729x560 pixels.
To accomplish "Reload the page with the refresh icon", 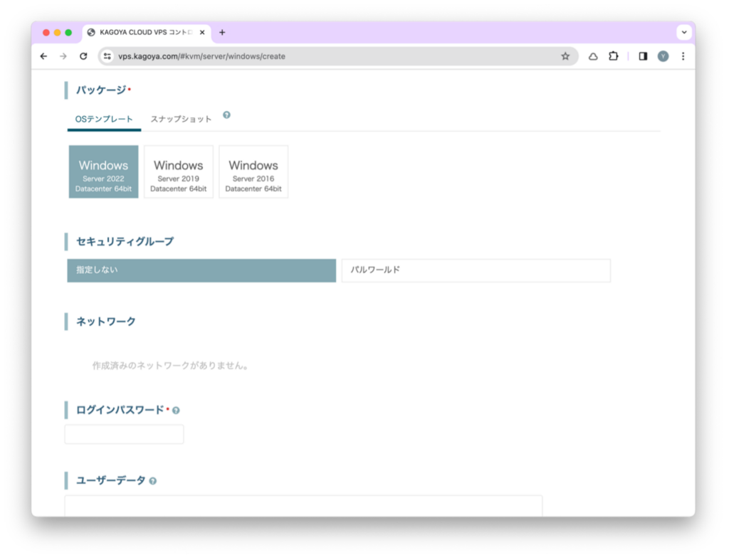I will (83, 56).
